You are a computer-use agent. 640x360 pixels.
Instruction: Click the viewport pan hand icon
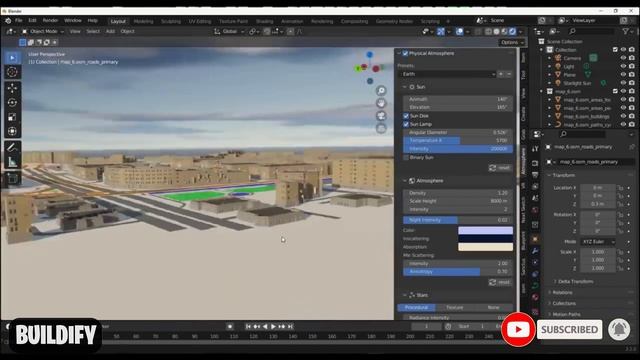(381, 103)
